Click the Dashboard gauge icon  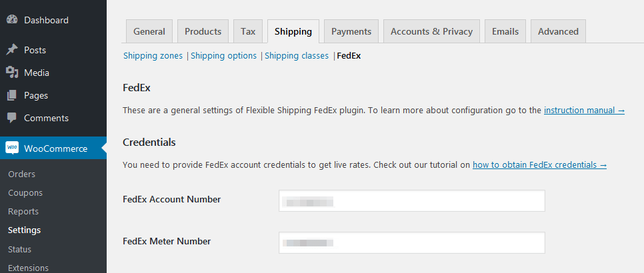pos(12,20)
